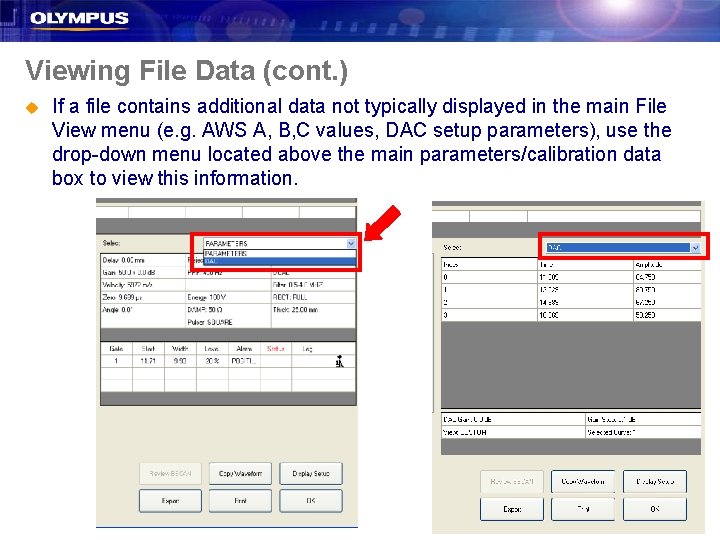Image resolution: width=720 pixels, height=540 pixels.
Task: Select the 'Zero 9.639 µs' cell
Action: coord(143,297)
